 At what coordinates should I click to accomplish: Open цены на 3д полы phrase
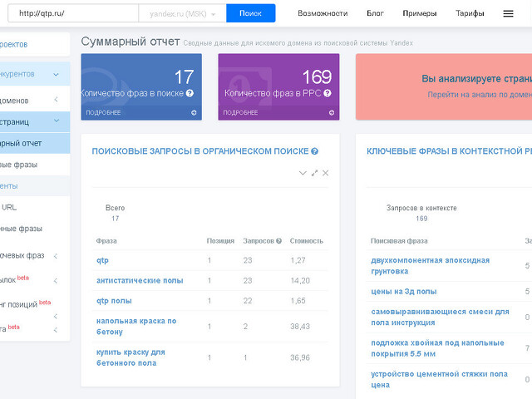[404, 292]
